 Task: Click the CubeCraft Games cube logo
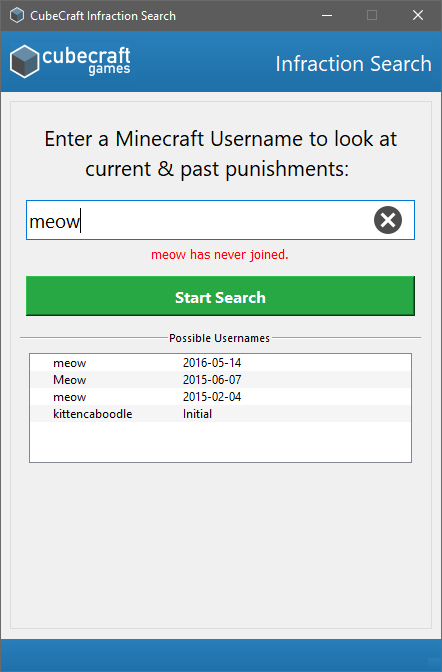click(24, 61)
